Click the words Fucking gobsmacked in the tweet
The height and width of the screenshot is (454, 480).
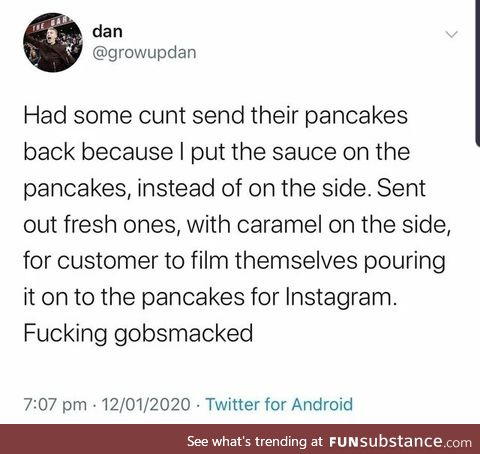[x=138, y=333]
